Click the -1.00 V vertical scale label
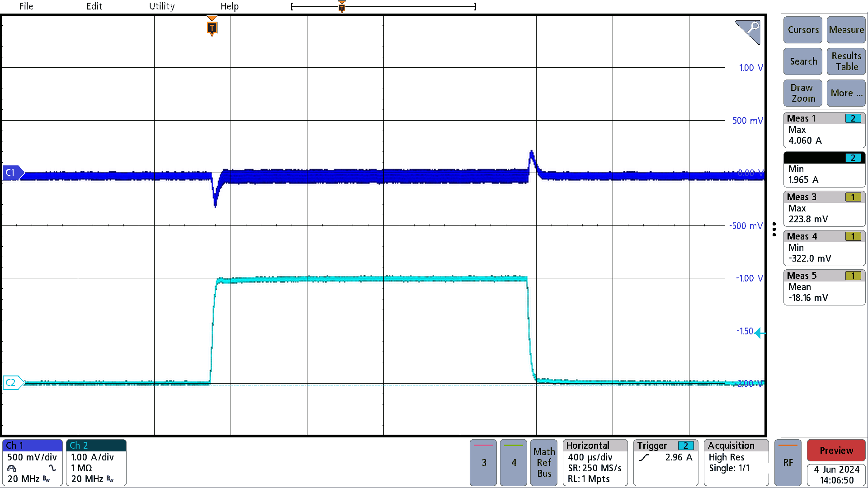This screenshot has height=488, width=868. [750, 278]
